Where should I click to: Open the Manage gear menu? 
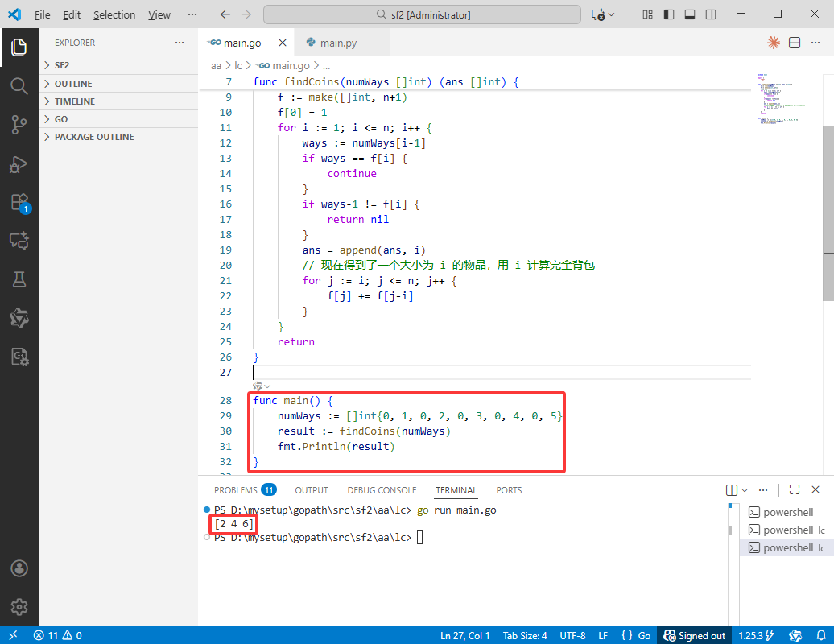pyautogui.click(x=19, y=607)
